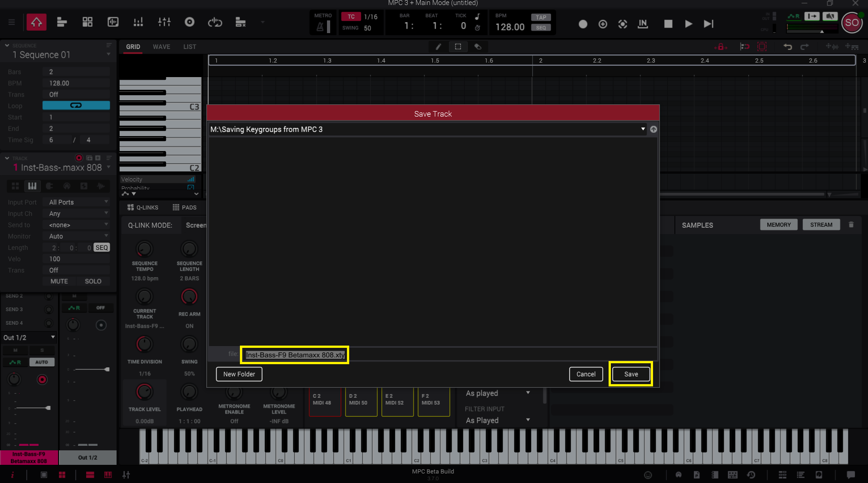
Task: Select the eraser tool
Action: 478,47
